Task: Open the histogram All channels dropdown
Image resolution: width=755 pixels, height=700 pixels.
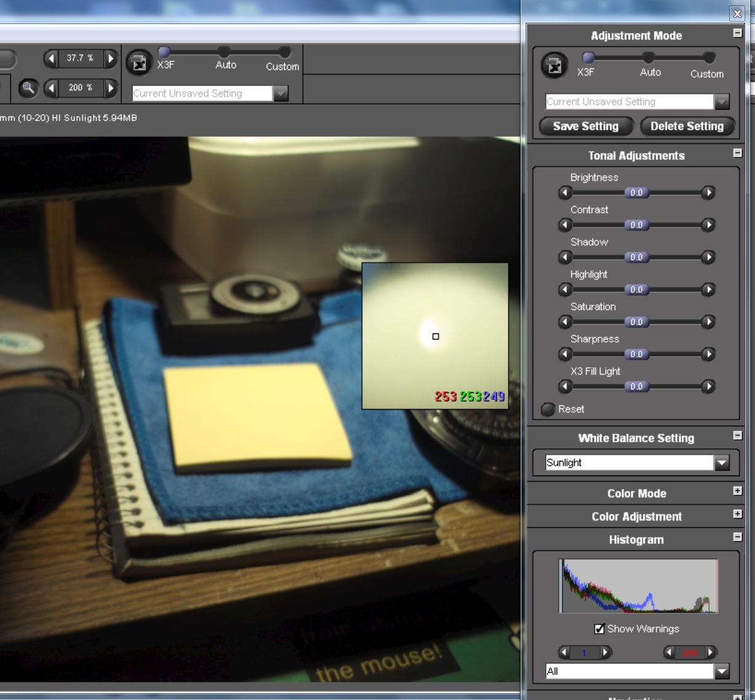Action: [722, 671]
